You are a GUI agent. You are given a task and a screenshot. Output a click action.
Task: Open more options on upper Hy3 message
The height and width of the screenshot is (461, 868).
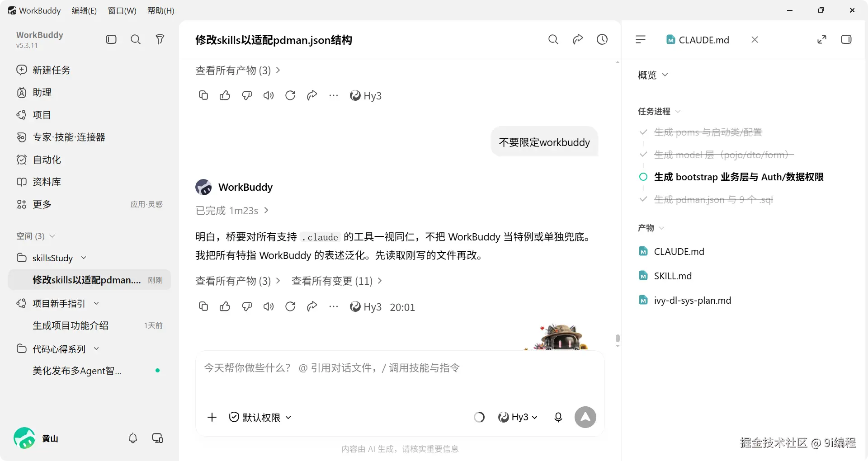(334, 95)
